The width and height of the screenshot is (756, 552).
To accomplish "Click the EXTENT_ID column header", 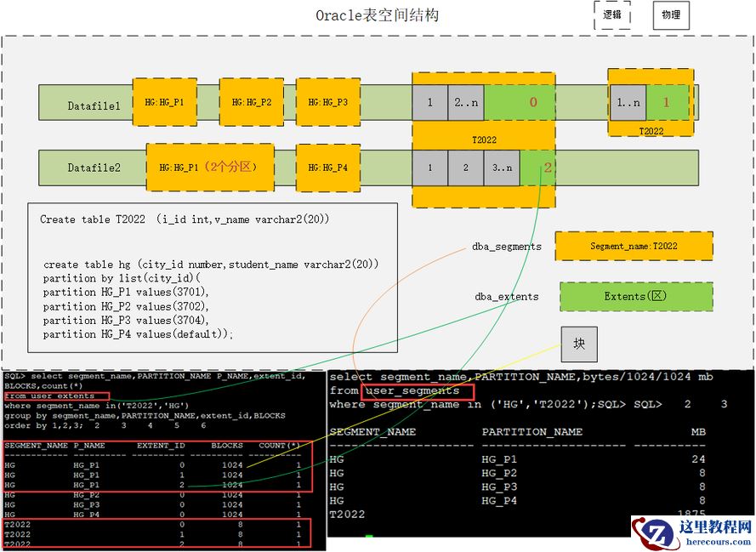I will [x=161, y=446].
